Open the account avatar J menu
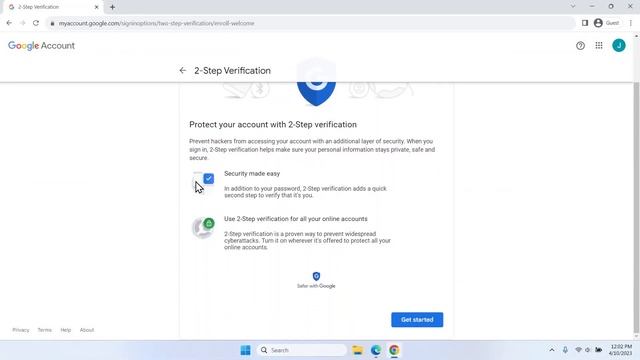 [x=619, y=45]
